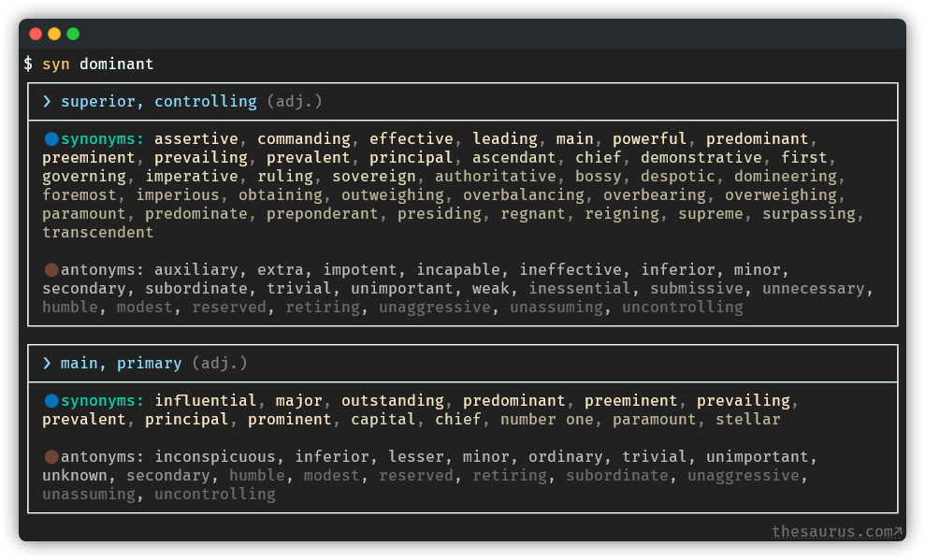Collapse the chevron beside "superior, controlling"
The width and height of the screenshot is (925, 560).
tap(47, 102)
